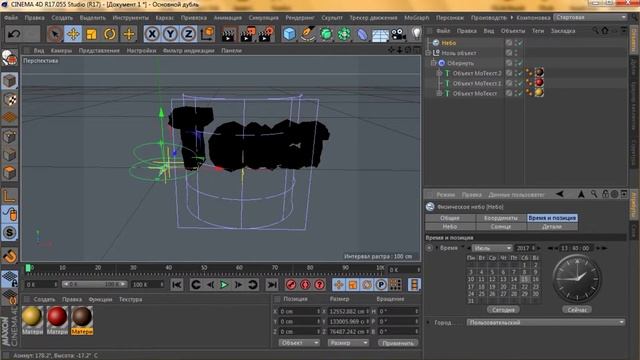
Task: Open the Город dropdown
Action: pyautogui.click(x=546, y=322)
